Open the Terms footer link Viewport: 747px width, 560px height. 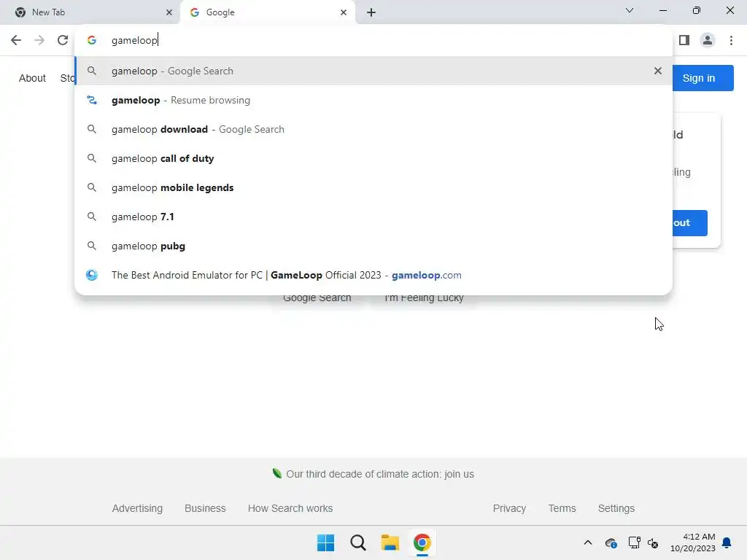pyautogui.click(x=562, y=508)
